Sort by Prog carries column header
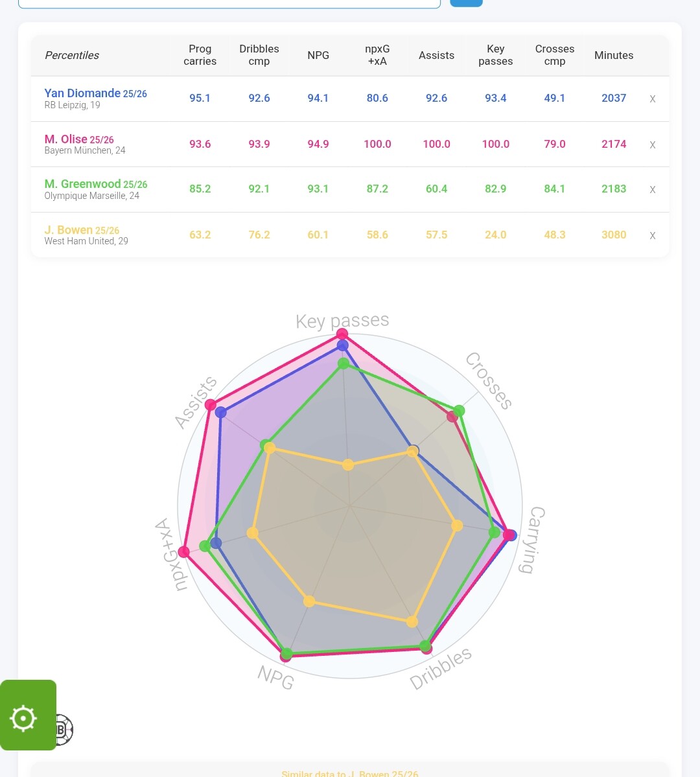Viewport: 700px width, 777px height. click(200, 55)
